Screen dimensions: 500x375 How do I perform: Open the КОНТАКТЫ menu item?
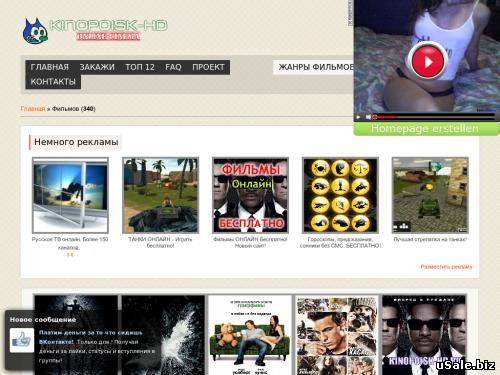(53, 82)
